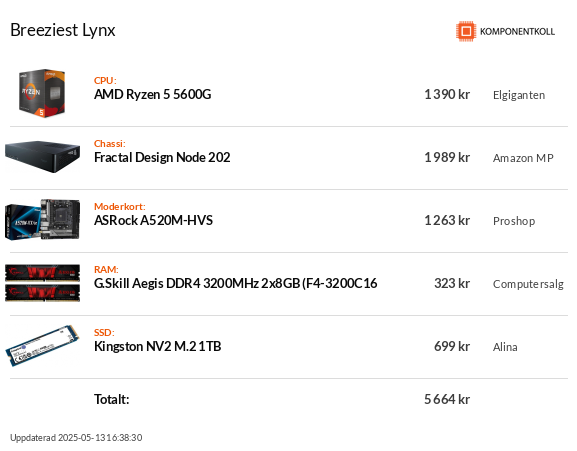This screenshot has height=451, width=577.
Task: Go to the Amazon MP store listing
Action: coord(523,158)
